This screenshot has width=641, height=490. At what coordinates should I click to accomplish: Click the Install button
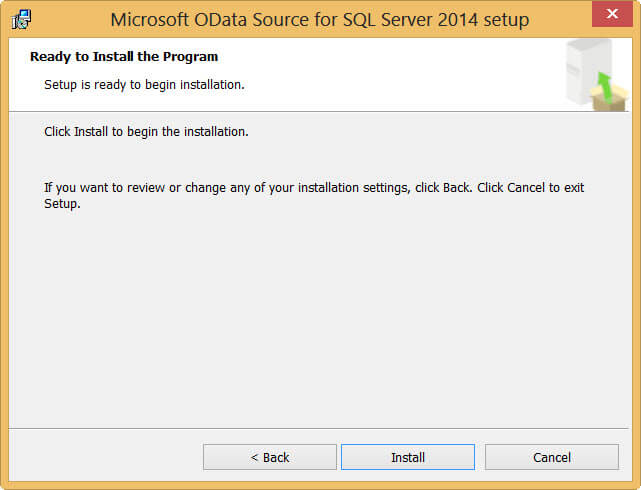coord(408,457)
